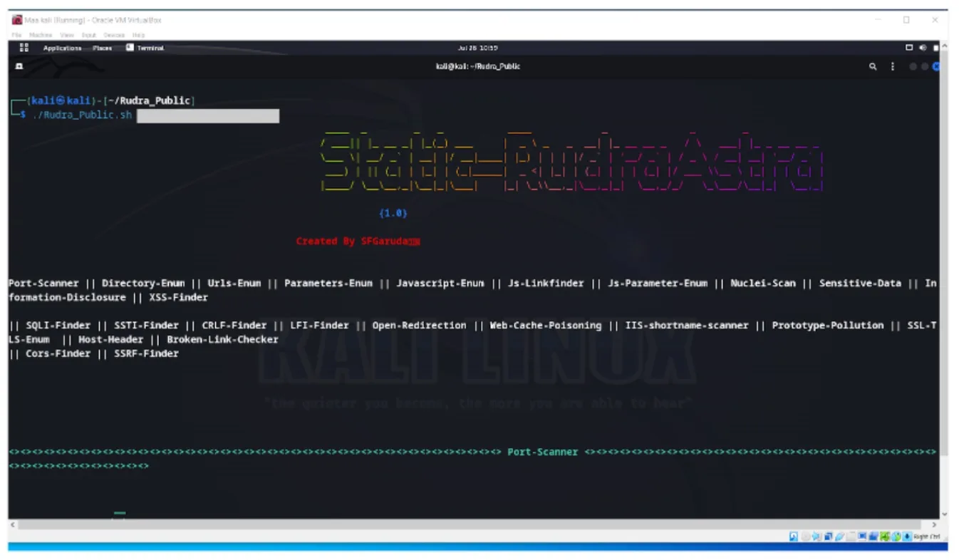
Task: Click the scroll down arrow of the vertical scrollbar
Action: [945, 514]
